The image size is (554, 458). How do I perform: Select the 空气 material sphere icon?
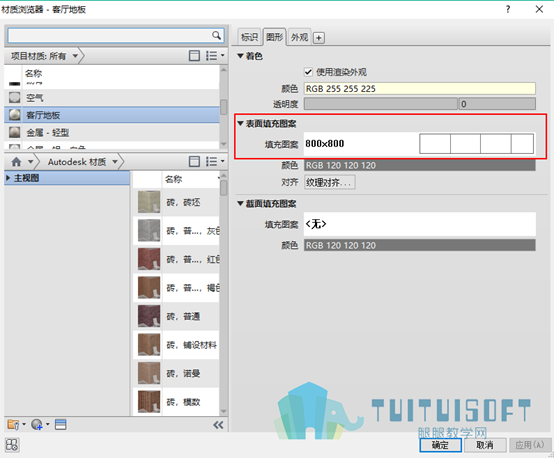click(x=14, y=98)
